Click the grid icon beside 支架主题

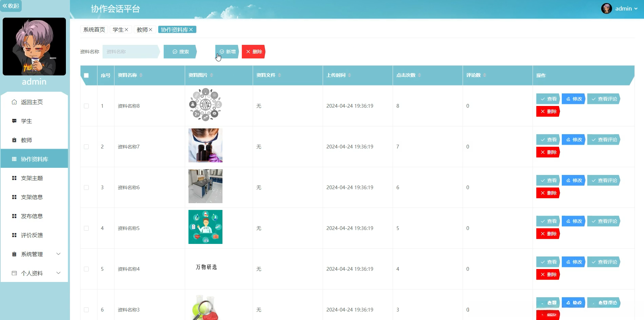pos(14,178)
